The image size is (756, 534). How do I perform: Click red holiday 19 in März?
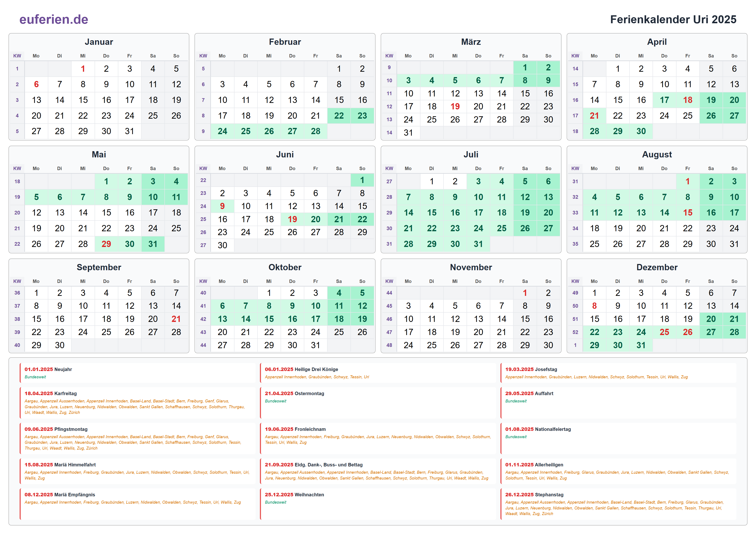coord(455,106)
